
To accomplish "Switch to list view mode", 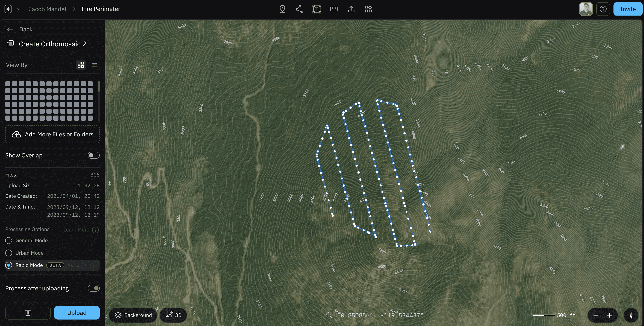I will tap(94, 65).
